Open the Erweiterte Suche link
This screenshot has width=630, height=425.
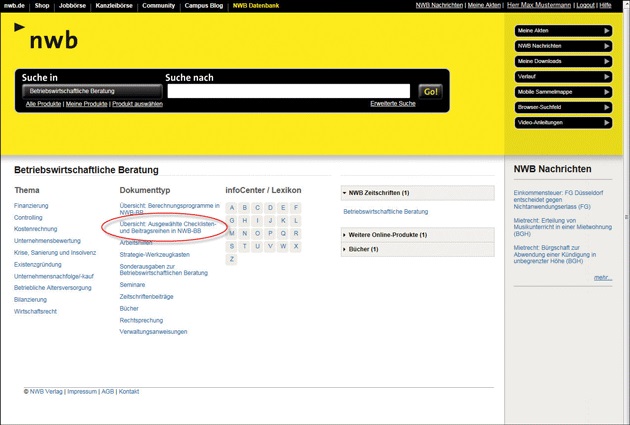(x=392, y=104)
